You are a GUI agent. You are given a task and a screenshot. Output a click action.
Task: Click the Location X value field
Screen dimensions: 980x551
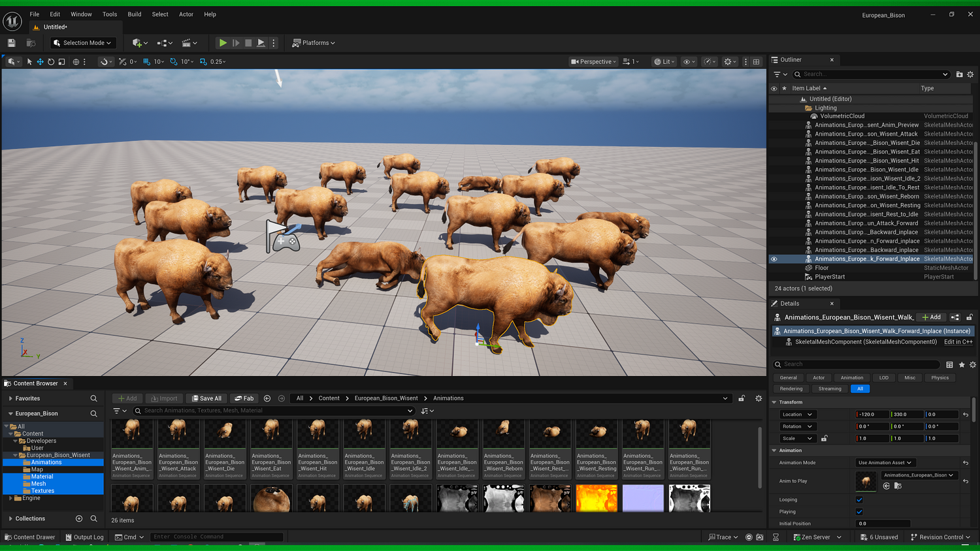pos(872,415)
